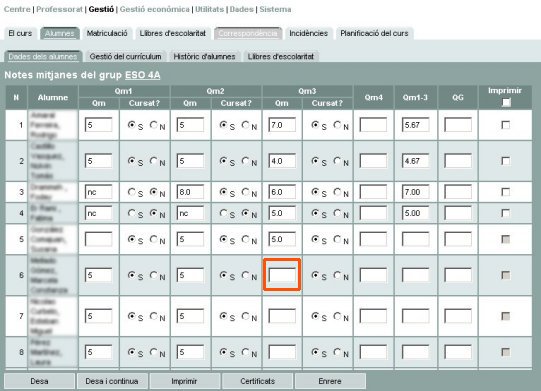Open the lower Llibres d'escolaritat subtab
This screenshot has height=391, width=541.
[x=281, y=57]
